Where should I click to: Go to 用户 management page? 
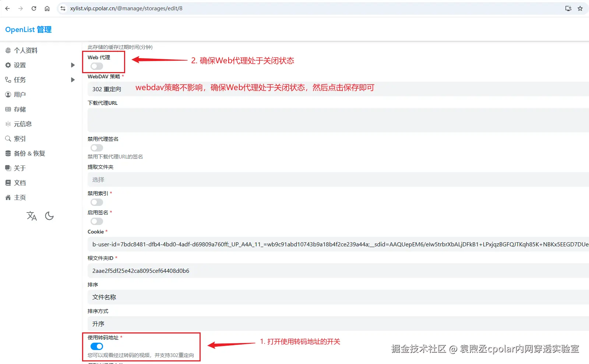[20, 94]
